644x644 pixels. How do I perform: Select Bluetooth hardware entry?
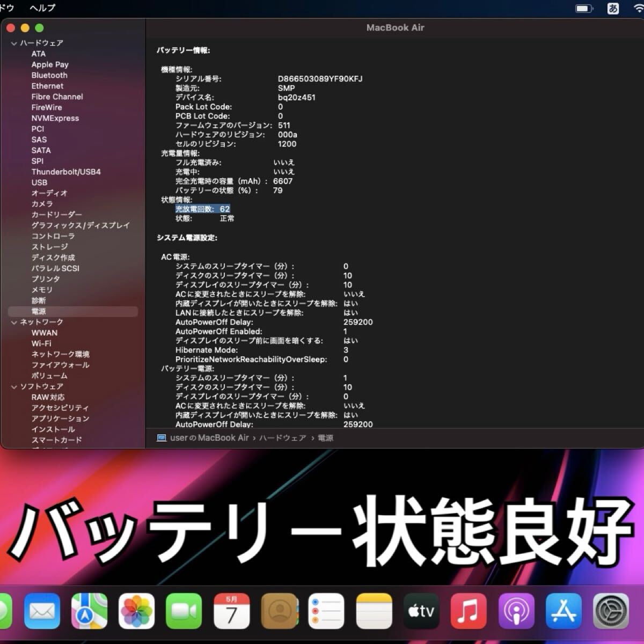tap(49, 75)
